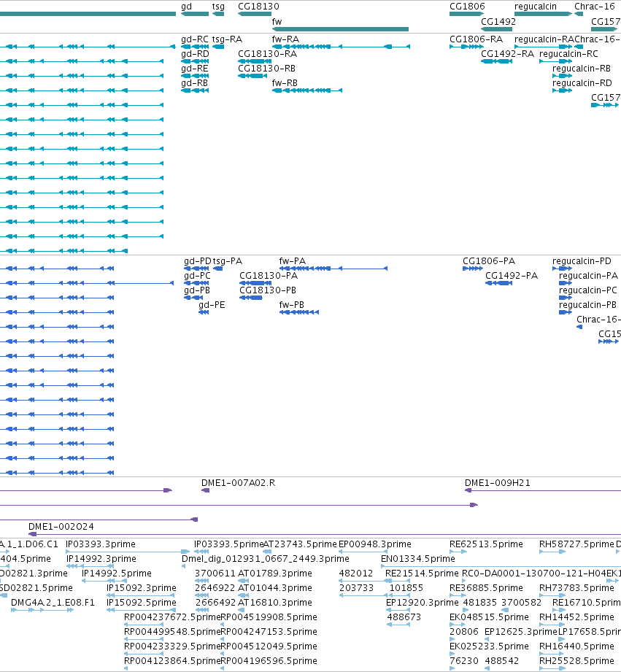
Task: Open the CG1492 gene label
Action: pos(498,22)
